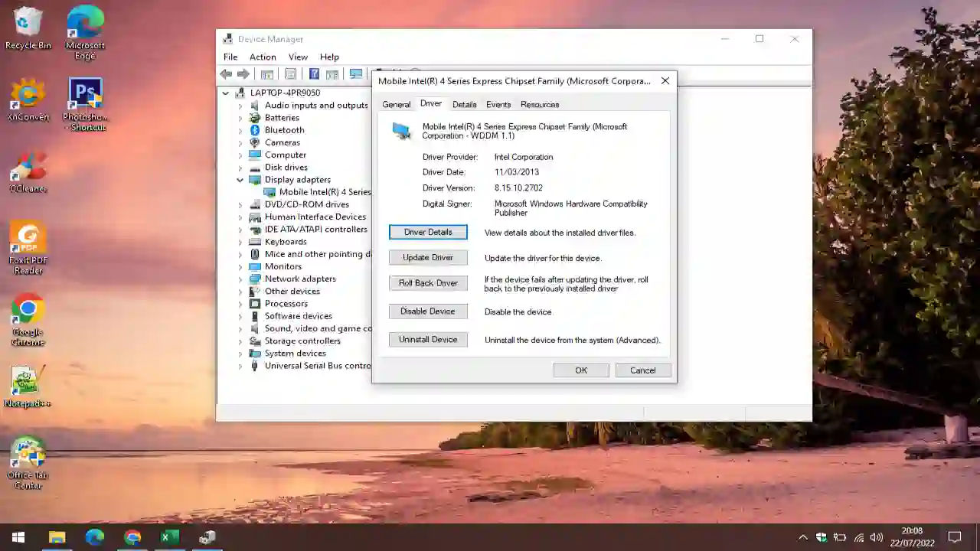980x551 pixels.
Task: Select the Keyboards category icon
Action: click(255, 242)
